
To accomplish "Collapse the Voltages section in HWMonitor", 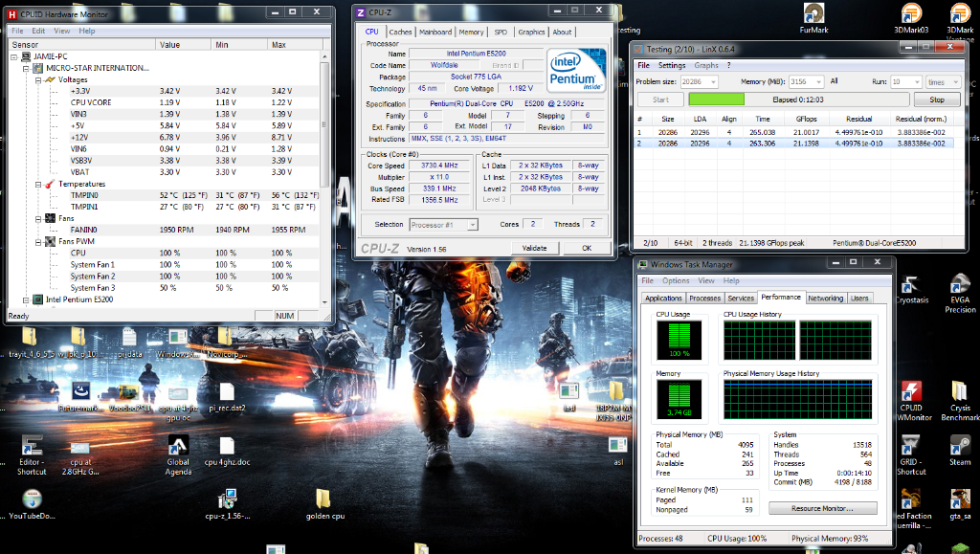I will [38, 80].
